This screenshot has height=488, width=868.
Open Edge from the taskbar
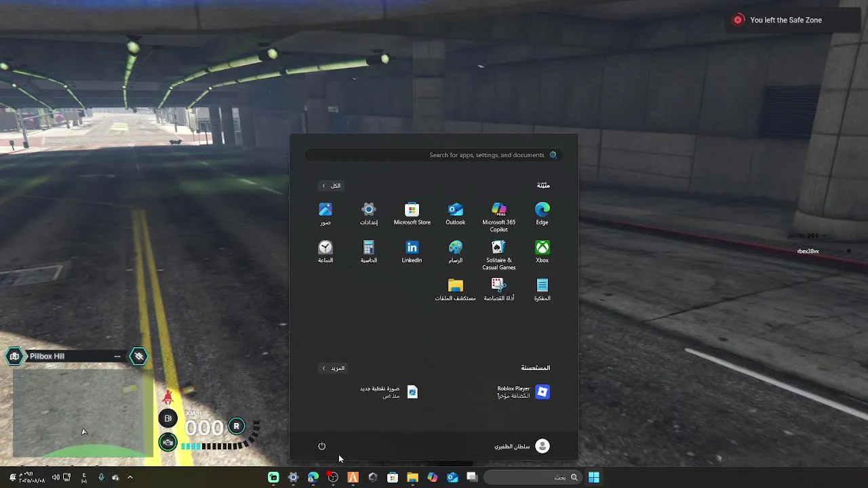[313, 477]
